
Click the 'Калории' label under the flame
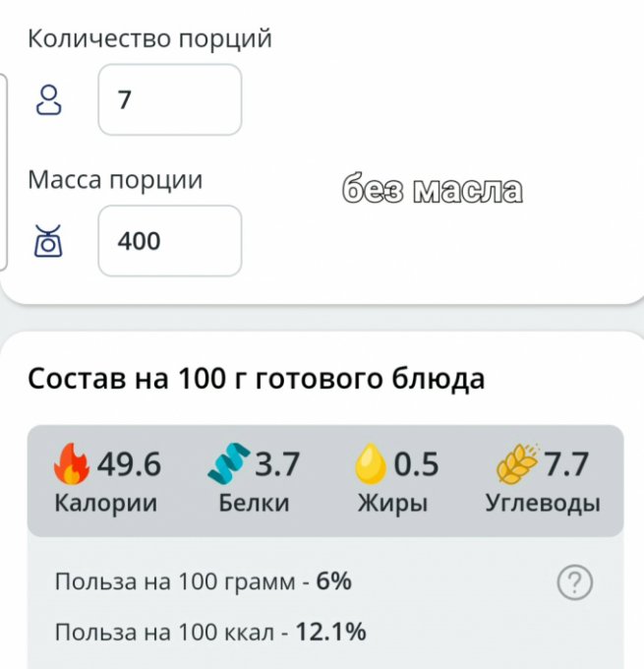[x=106, y=504]
